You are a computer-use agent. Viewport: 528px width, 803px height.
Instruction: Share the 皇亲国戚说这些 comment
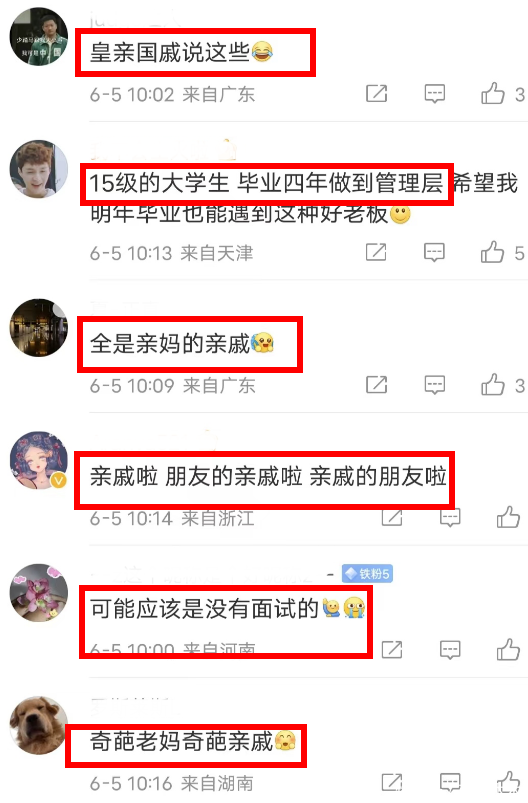[376, 94]
